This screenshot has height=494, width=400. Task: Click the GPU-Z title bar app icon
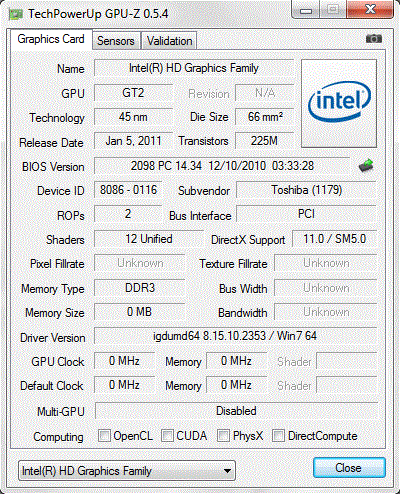[16, 14]
